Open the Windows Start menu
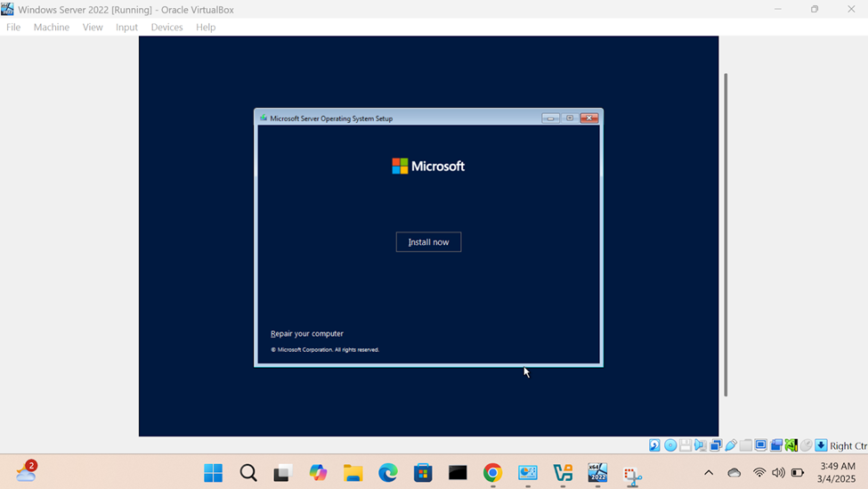This screenshot has height=489, width=868. point(213,473)
